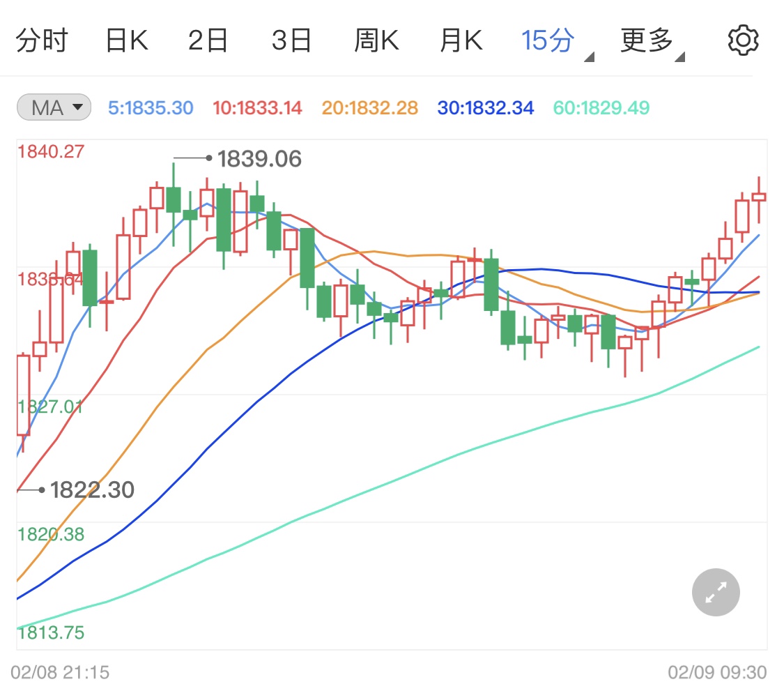Tap the axis value 1827.01
Screen dimensions: 784x691
[50, 407]
